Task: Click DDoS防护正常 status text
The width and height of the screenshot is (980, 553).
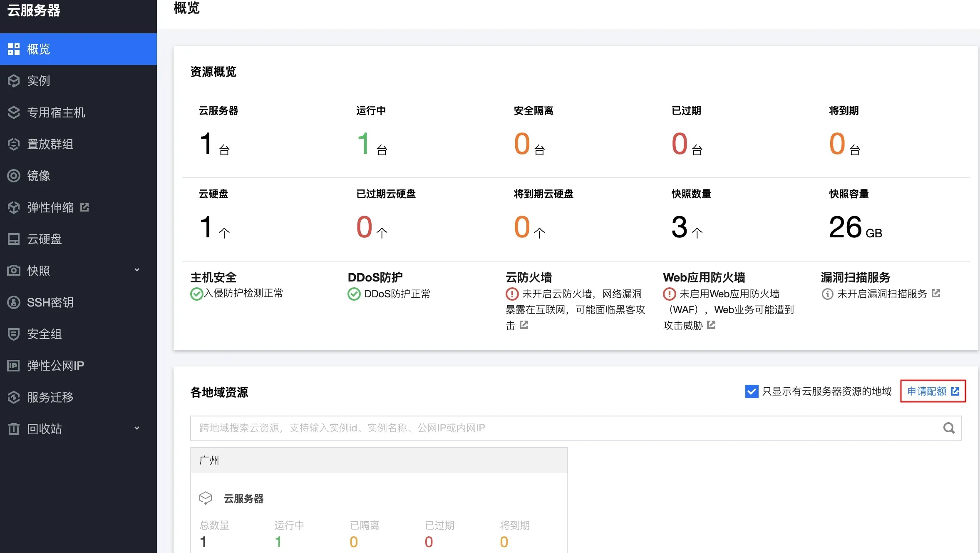Action: (397, 294)
